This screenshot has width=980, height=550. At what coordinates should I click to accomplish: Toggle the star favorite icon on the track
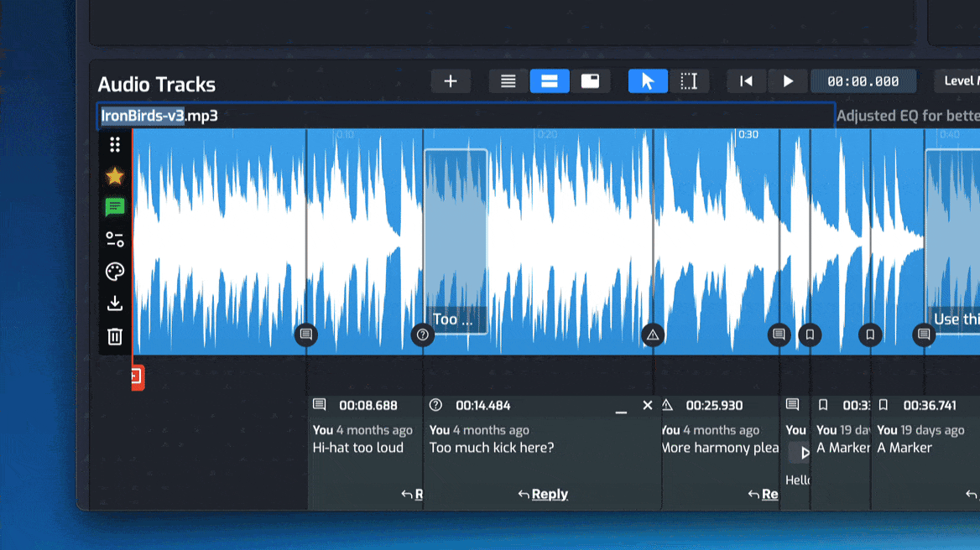click(x=115, y=176)
